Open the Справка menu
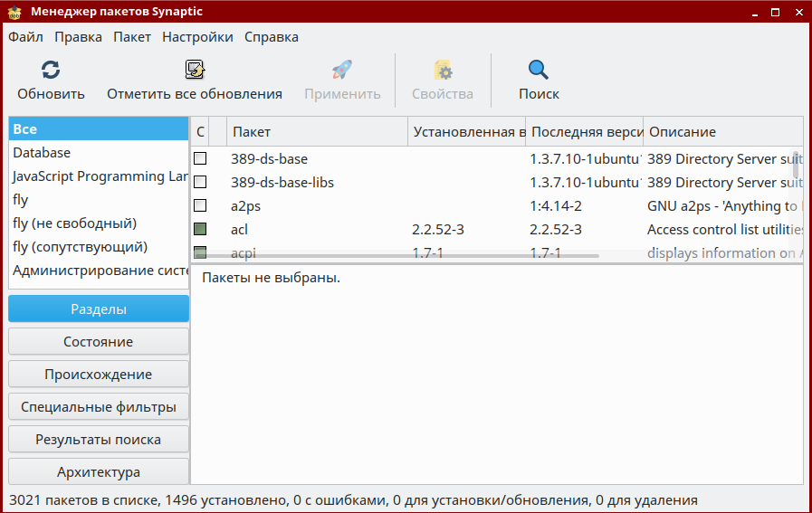 (272, 37)
